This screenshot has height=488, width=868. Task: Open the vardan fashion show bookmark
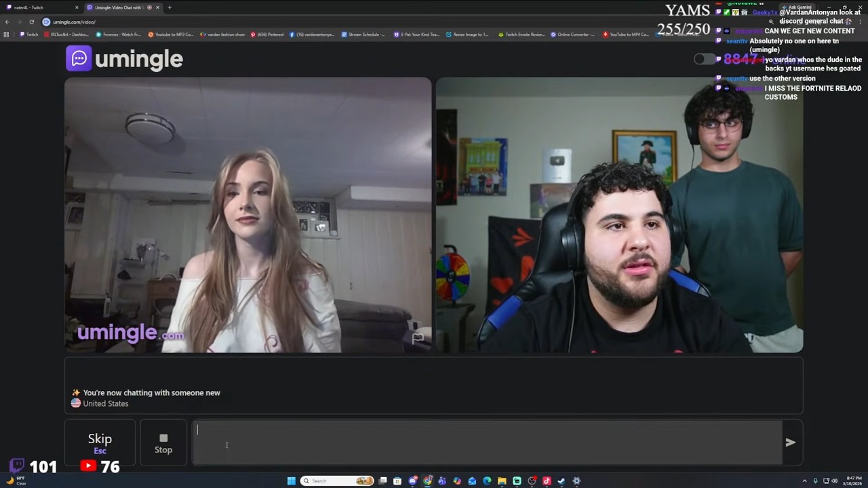(222, 35)
